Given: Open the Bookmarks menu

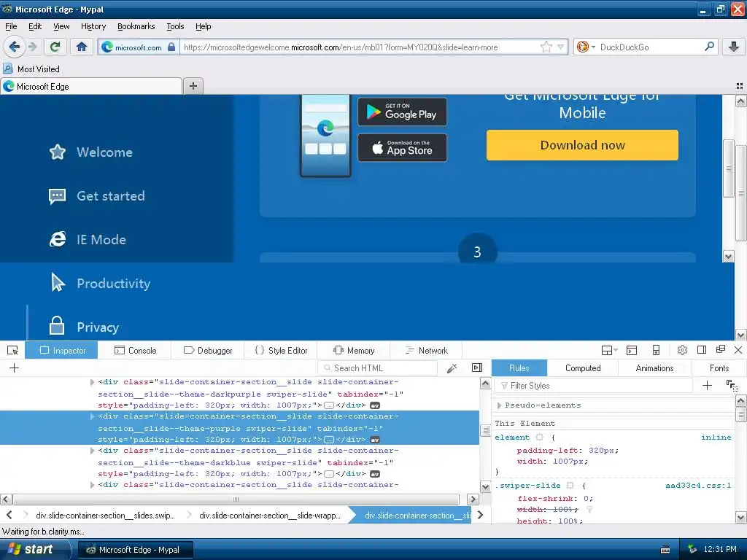Looking at the screenshot, I should pyautogui.click(x=136, y=27).
